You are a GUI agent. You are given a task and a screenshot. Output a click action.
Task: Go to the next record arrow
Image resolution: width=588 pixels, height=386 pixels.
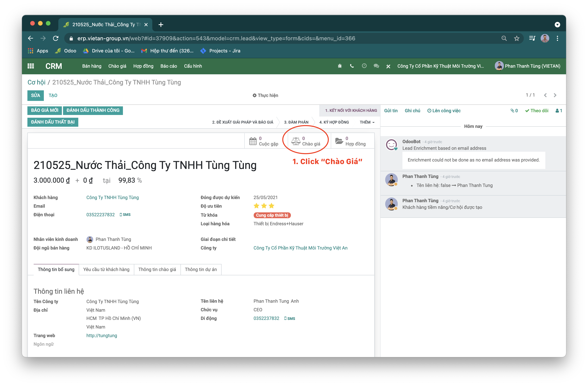(x=555, y=95)
